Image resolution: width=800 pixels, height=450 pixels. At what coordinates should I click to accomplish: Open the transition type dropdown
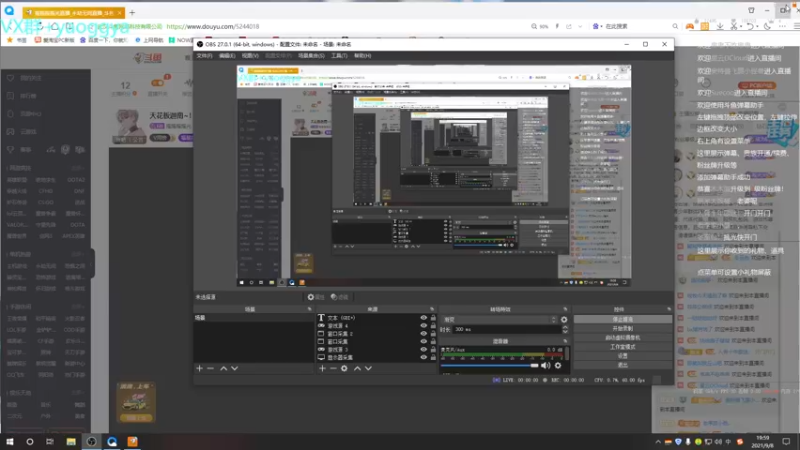click(x=499, y=320)
